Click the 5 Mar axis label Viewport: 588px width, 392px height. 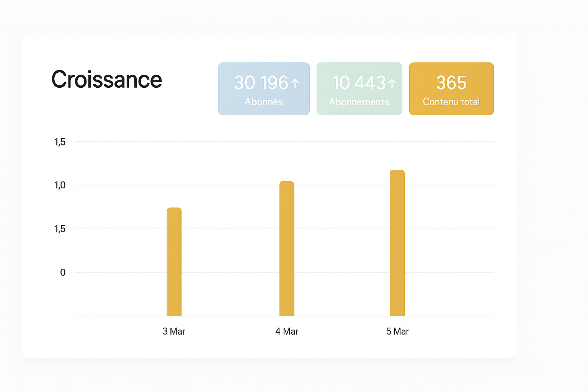tap(397, 332)
